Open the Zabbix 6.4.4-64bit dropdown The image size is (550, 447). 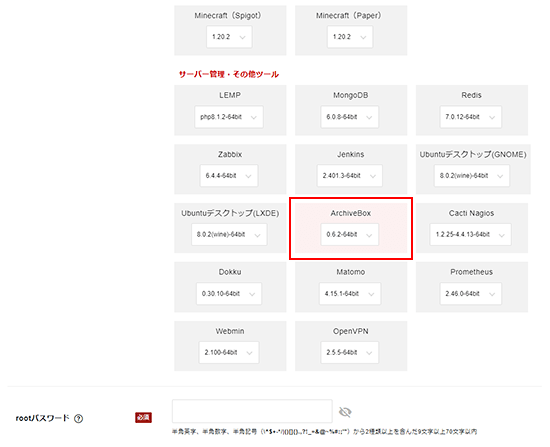[229, 175]
